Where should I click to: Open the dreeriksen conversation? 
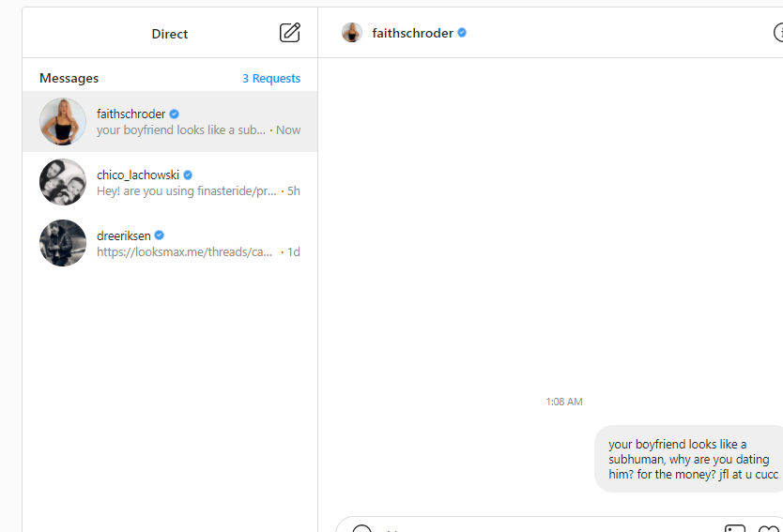pos(170,243)
